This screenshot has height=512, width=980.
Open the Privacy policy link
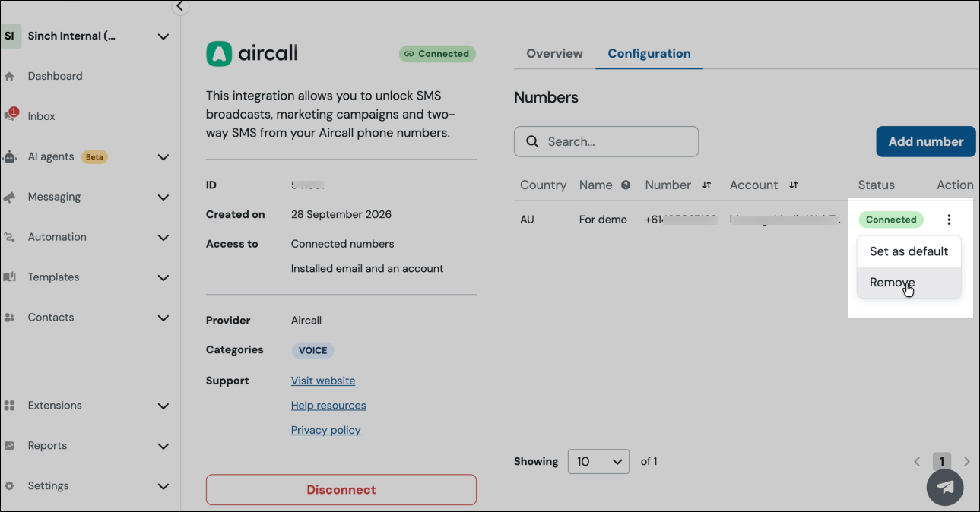tap(325, 430)
